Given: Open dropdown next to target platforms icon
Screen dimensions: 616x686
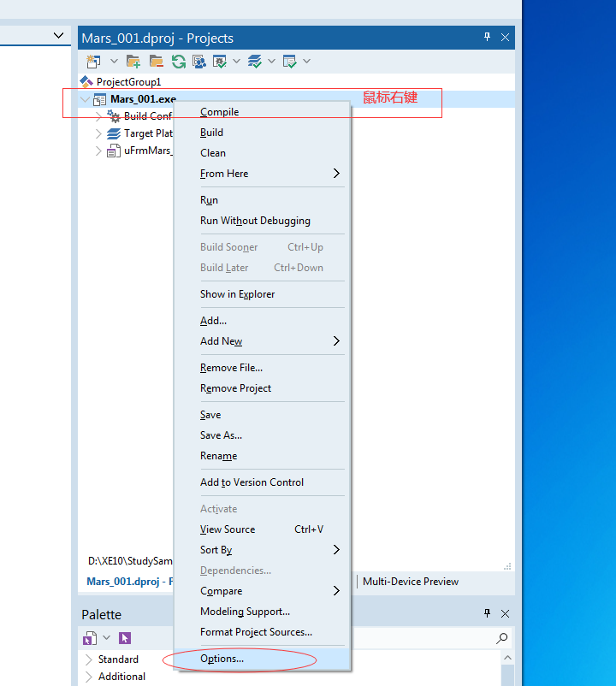Looking at the screenshot, I should click(x=271, y=62).
